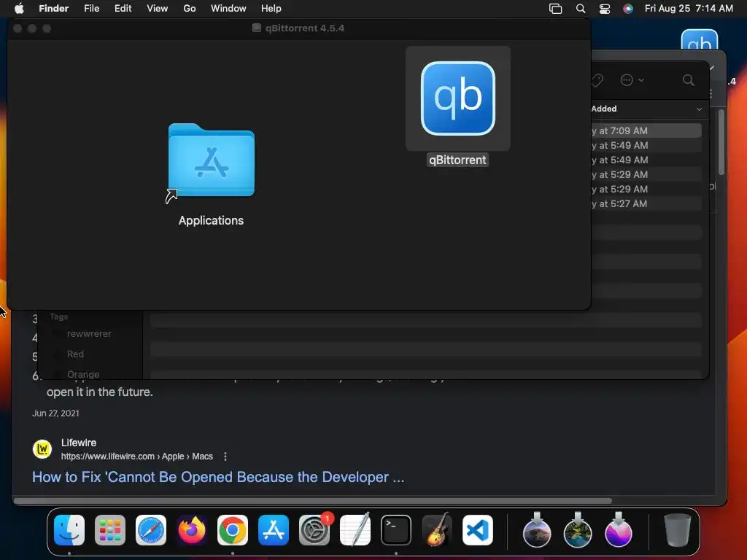Image resolution: width=747 pixels, height=560 pixels.
Task: Launch Visual Studio Code from the Dock
Action: 478,530
